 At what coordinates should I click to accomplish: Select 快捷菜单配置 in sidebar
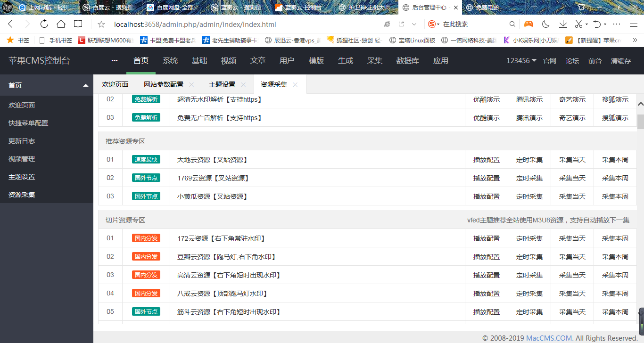pos(28,123)
